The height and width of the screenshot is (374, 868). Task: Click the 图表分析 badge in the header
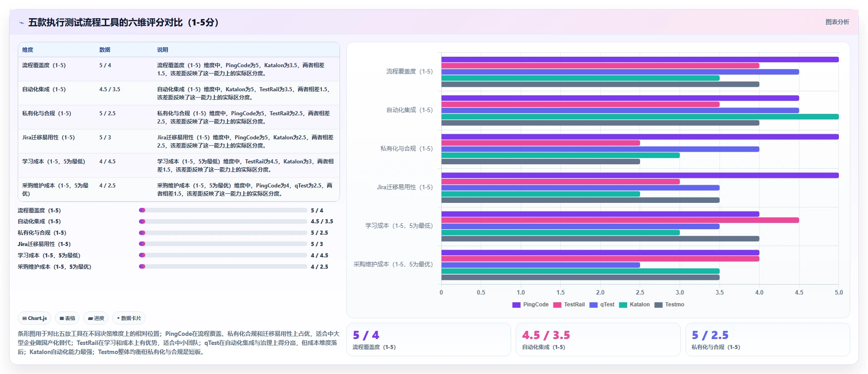coord(837,22)
